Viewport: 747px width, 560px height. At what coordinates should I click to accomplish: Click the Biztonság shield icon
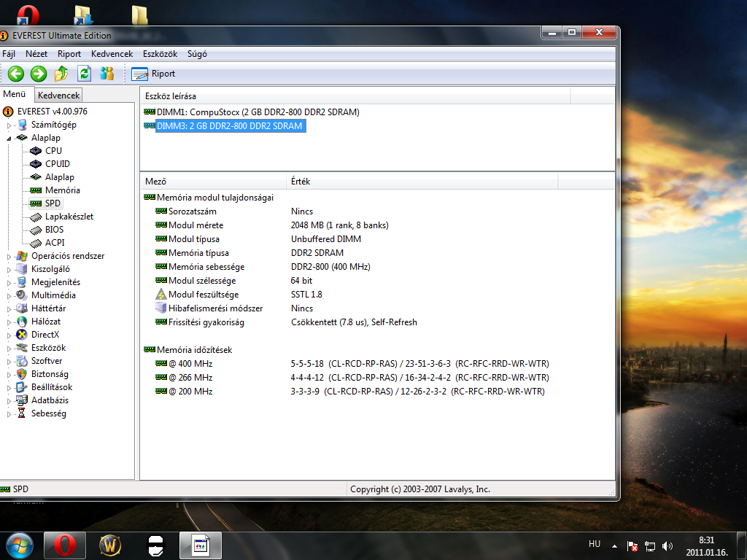pos(22,374)
